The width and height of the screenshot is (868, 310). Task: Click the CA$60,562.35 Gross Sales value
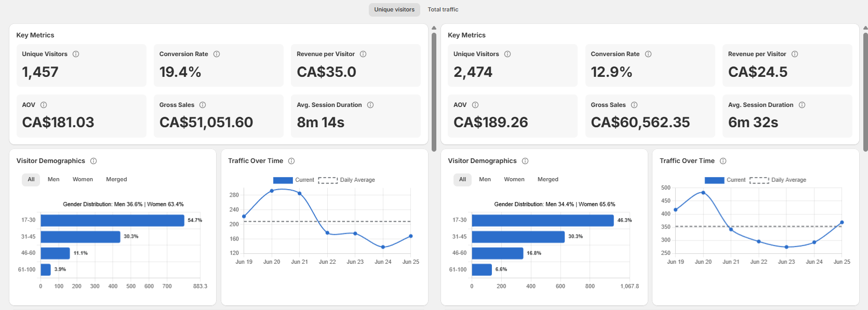(640, 123)
